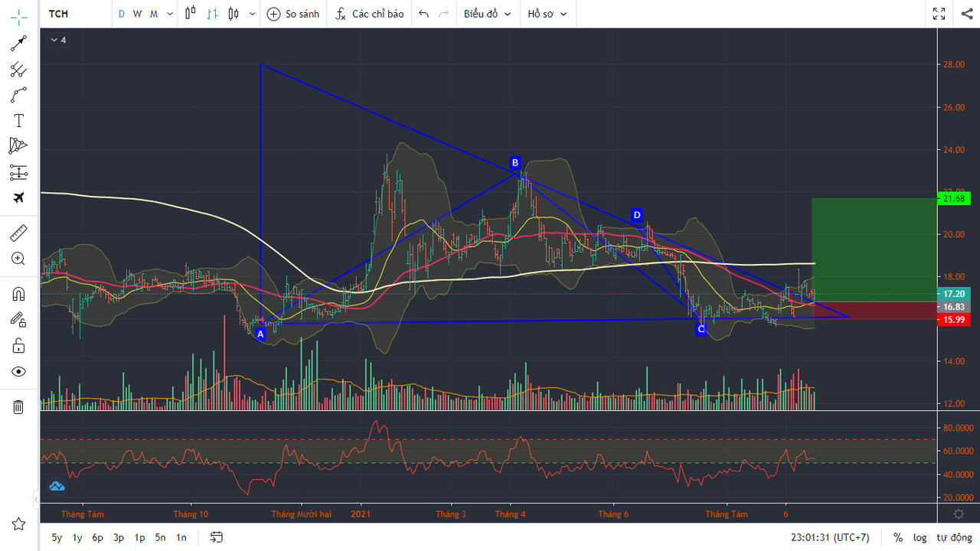The image size is (980, 551).
Task: Open the So sánh compare button
Action: 293,14
